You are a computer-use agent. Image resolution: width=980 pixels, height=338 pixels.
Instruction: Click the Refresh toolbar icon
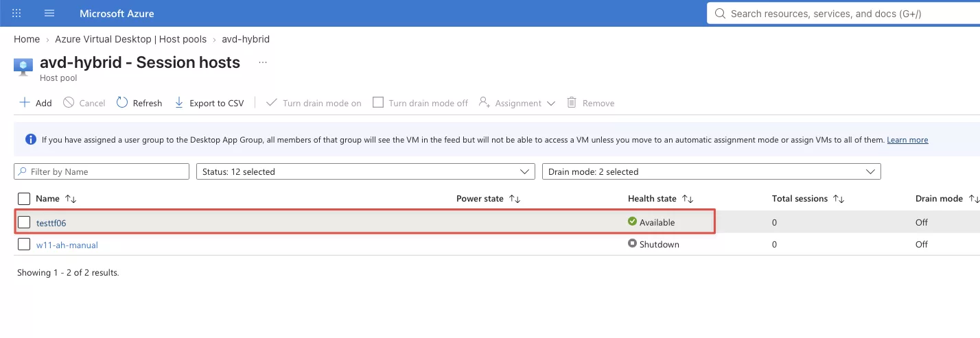(122, 103)
